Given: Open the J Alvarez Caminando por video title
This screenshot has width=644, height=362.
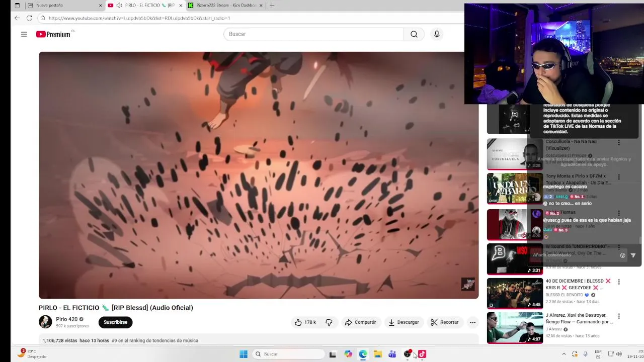Looking at the screenshot, I should (x=579, y=319).
